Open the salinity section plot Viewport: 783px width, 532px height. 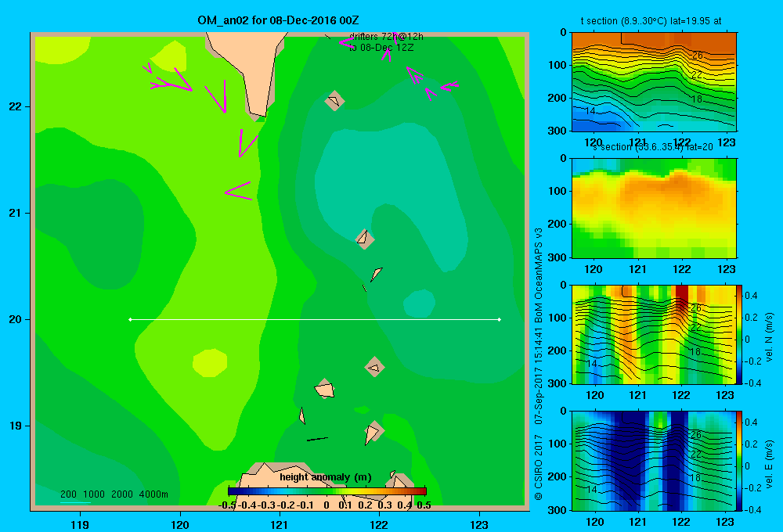[x=654, y=208]
